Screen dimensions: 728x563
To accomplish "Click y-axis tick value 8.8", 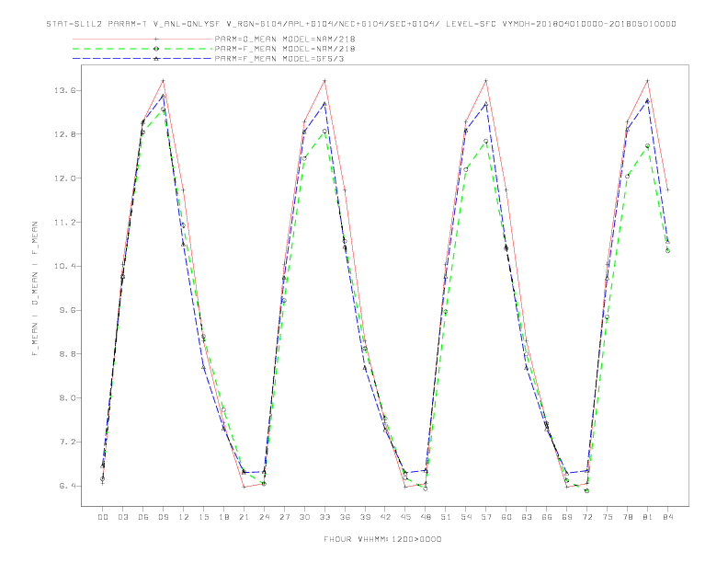I will 67,354.
